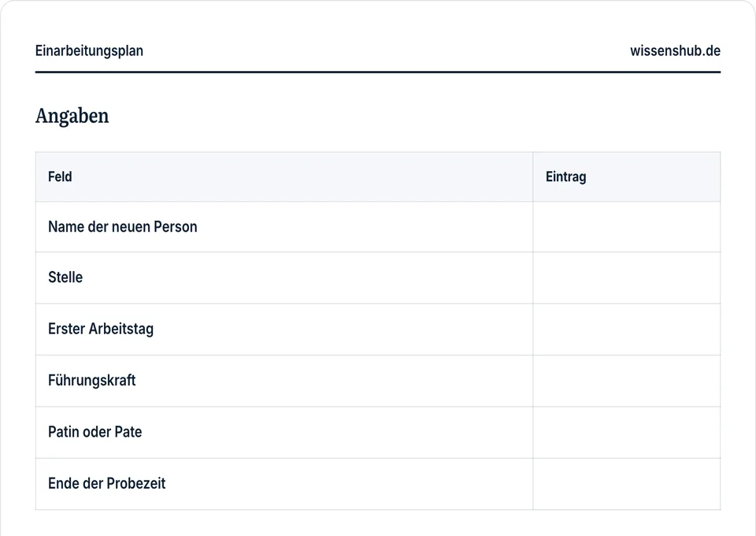
Task: Select the 'Angaben' section heading
Action: coord(72,116)
